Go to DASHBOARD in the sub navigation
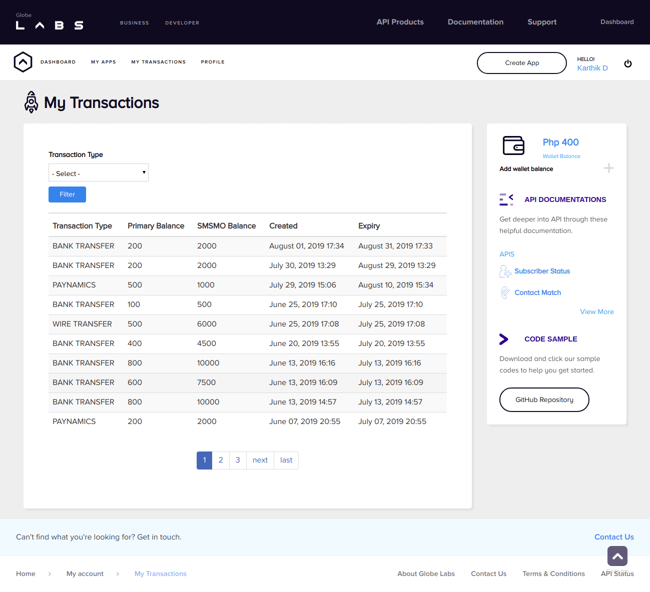This screenshot has width=650, height=592. [58, 62]
